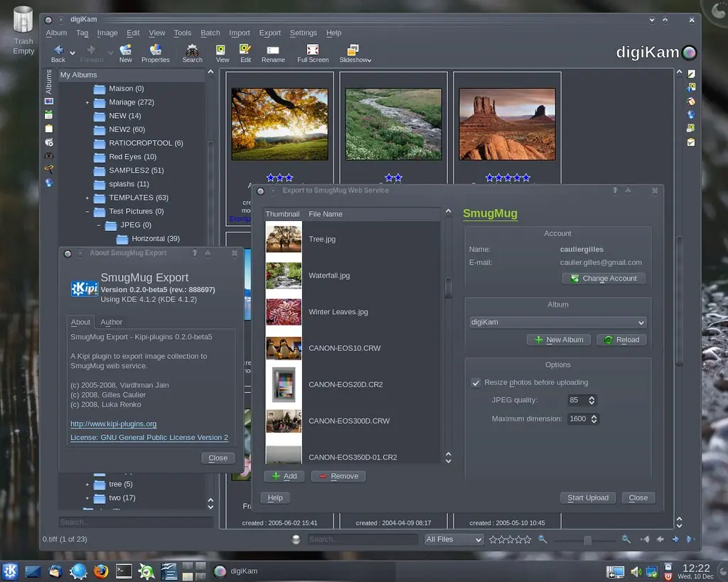Toggle the star rating filter in status bar

coord(510,539)
